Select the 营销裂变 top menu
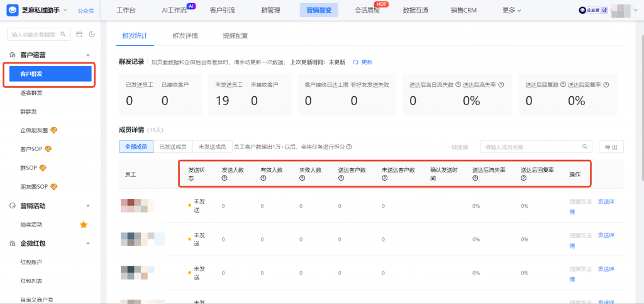This screenshot has width=644, height=304. click(319, 11)
